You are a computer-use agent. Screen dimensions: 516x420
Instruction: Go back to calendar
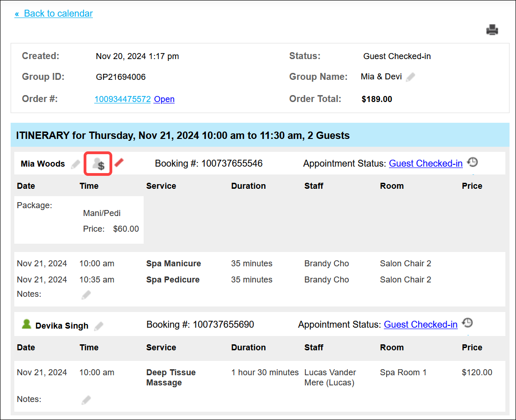click(54, 13)
